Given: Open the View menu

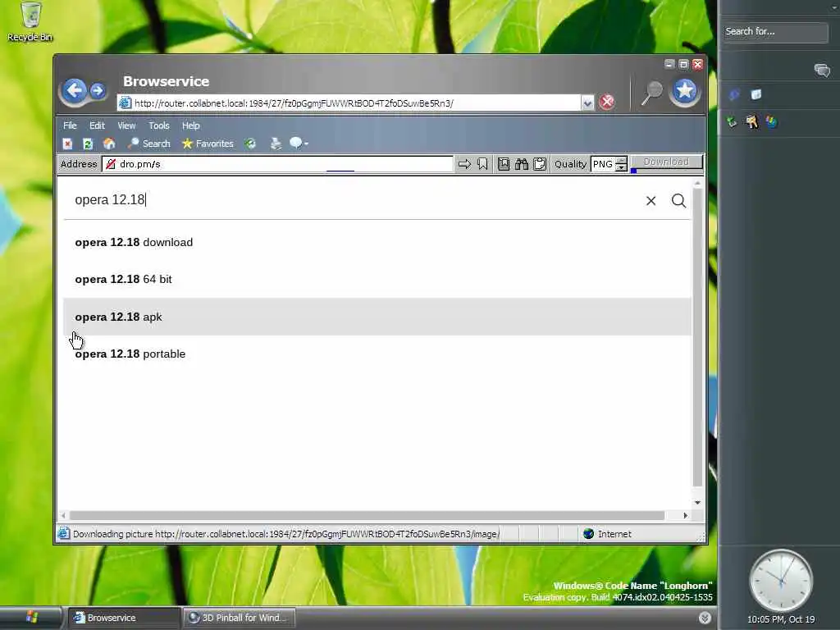Looking at the screenshot, I should click(126, 126).
